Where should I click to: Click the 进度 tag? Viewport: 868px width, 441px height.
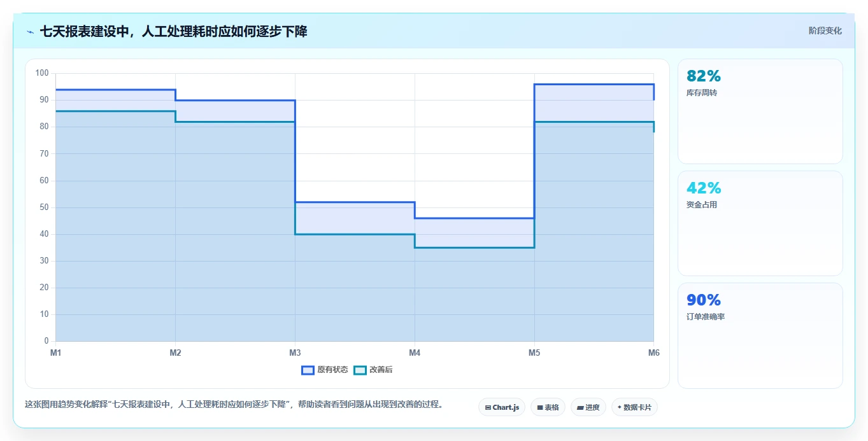(x=588, y=407)
